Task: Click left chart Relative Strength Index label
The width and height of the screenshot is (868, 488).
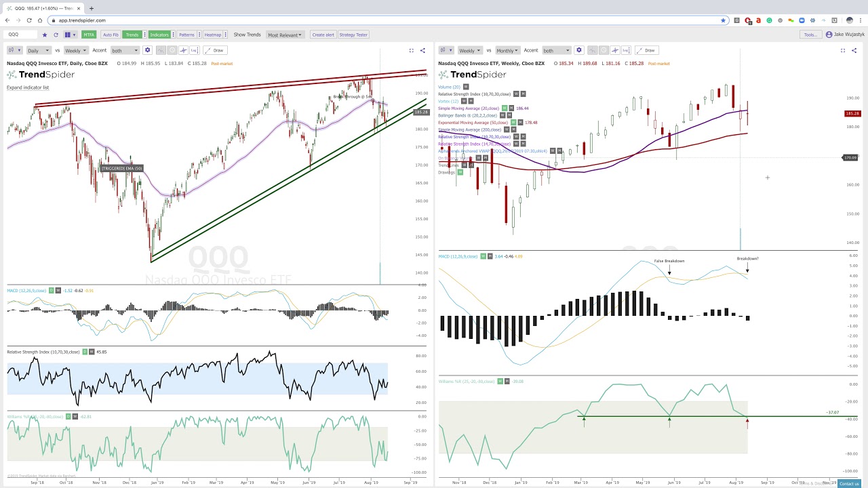Action: [43, 352]
